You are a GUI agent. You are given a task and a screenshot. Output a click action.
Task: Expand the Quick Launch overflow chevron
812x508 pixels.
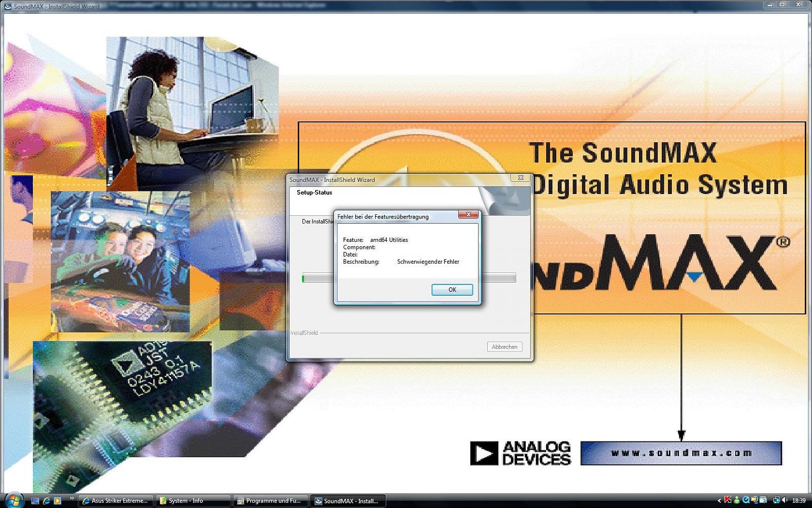[72, 498]
